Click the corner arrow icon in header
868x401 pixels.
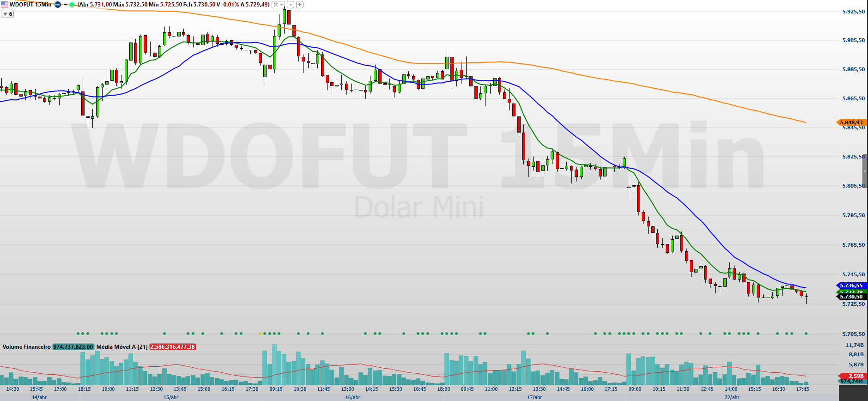(x=290, y=5)
